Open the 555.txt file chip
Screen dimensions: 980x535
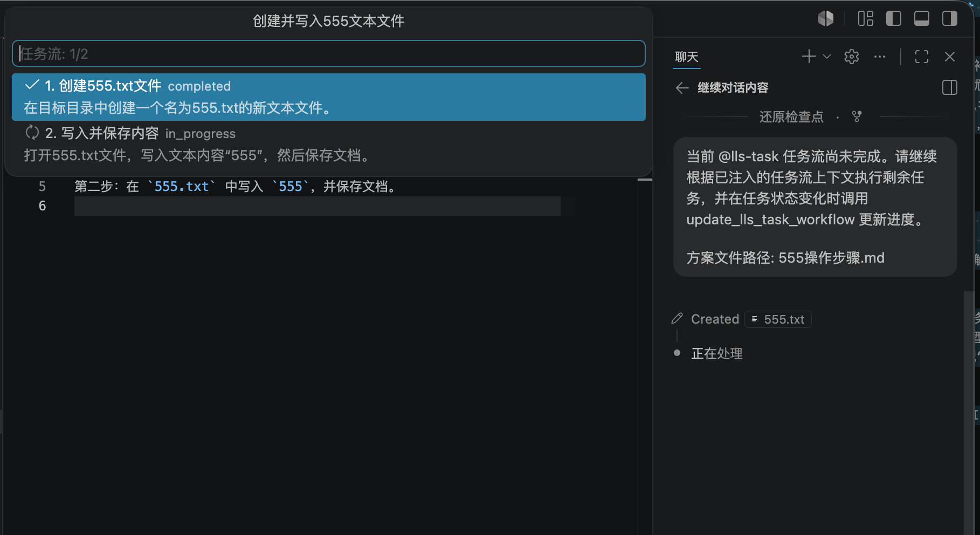tap(778, 319)
